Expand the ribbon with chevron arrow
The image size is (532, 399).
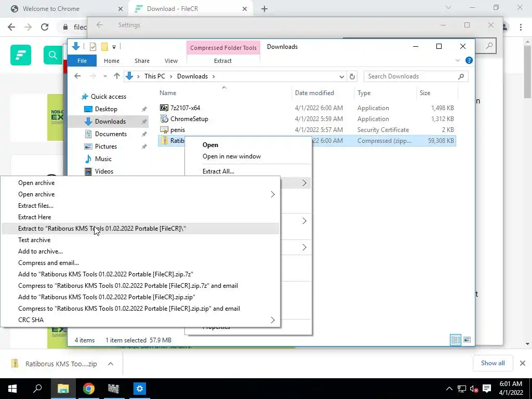(457, 60)
